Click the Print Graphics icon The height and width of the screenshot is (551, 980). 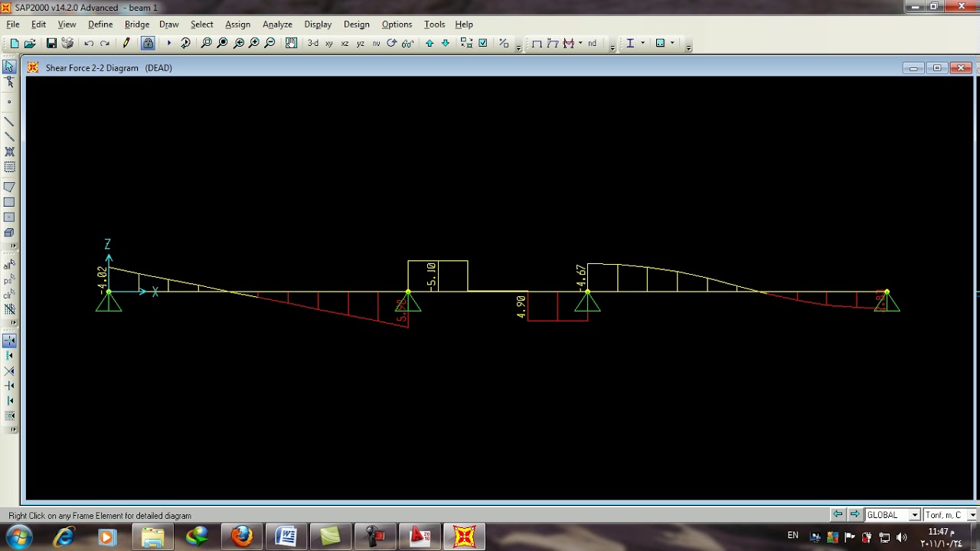(67, 44)
